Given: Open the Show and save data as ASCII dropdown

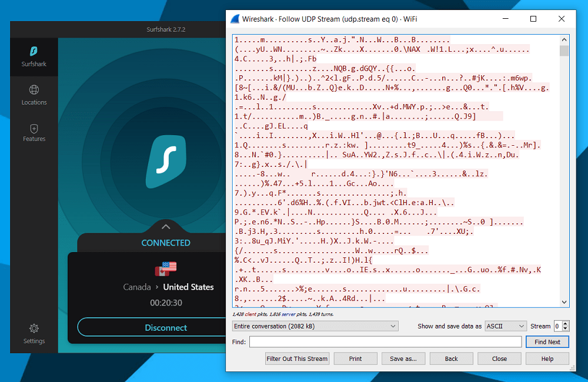Looking at the screenshot, I should click(505, 326).
